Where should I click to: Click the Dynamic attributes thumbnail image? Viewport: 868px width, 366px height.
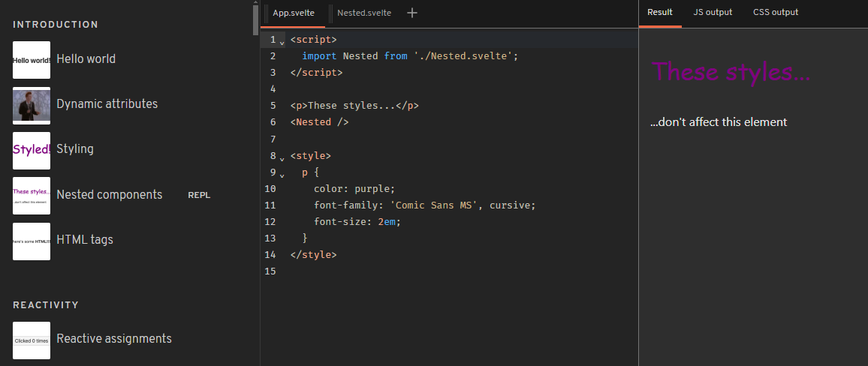(32, 105)
